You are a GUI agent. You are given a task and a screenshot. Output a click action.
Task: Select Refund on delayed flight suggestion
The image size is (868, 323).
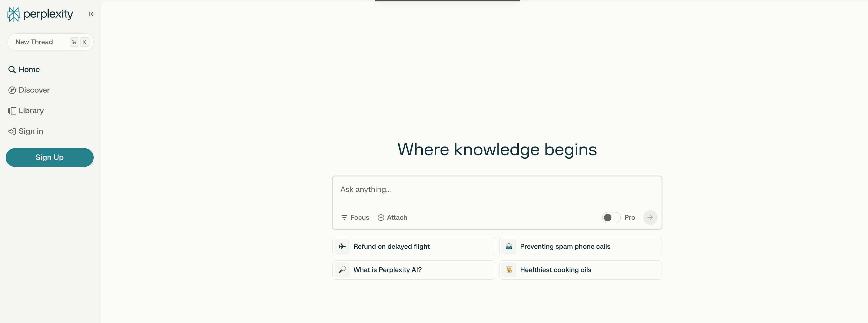click(x=414, y=246)
